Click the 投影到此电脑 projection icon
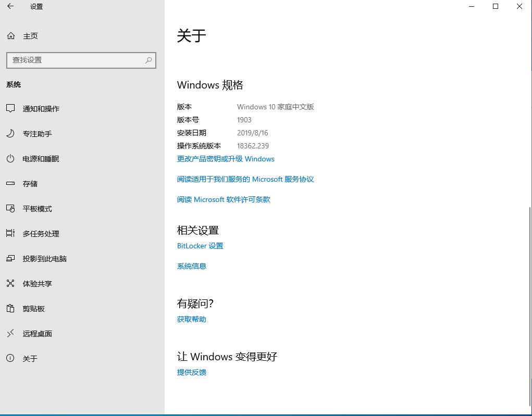This screenshot has height=416, width=532. point(10,258)
